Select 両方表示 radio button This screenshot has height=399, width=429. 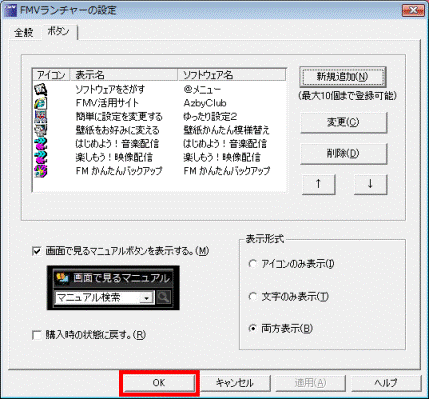coord(253,329)
